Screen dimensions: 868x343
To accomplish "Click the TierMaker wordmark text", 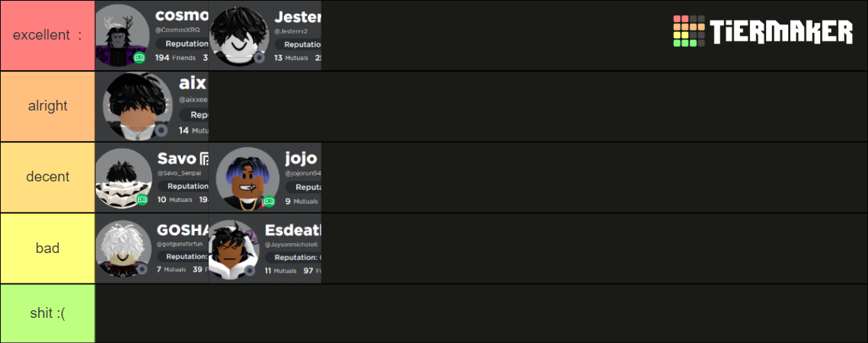I will tap(781, 32).
